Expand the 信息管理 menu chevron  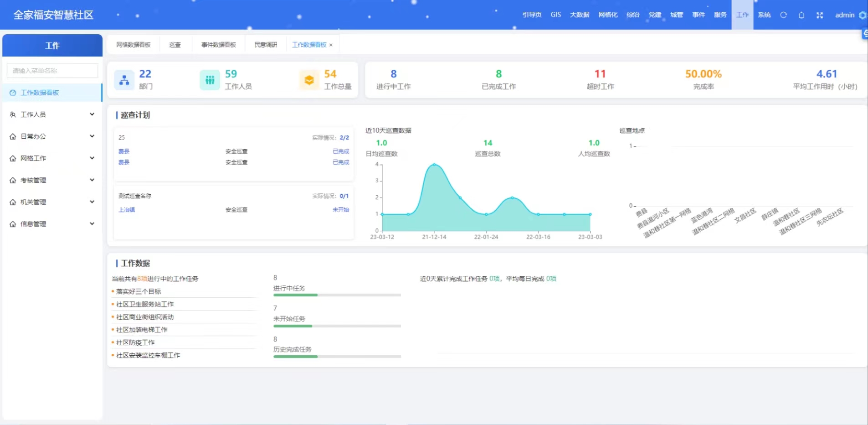tap(92, 224)
